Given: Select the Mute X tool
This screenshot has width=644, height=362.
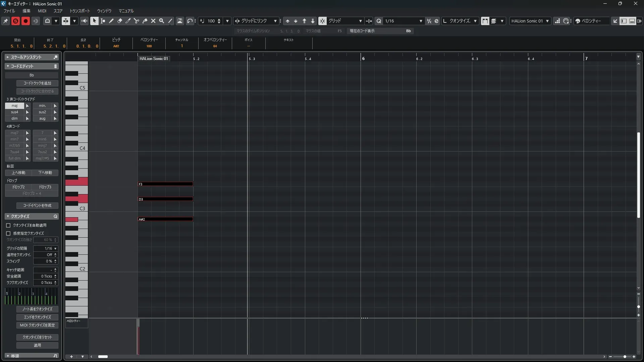Looking at the screenshot, I should click(153, 21).
